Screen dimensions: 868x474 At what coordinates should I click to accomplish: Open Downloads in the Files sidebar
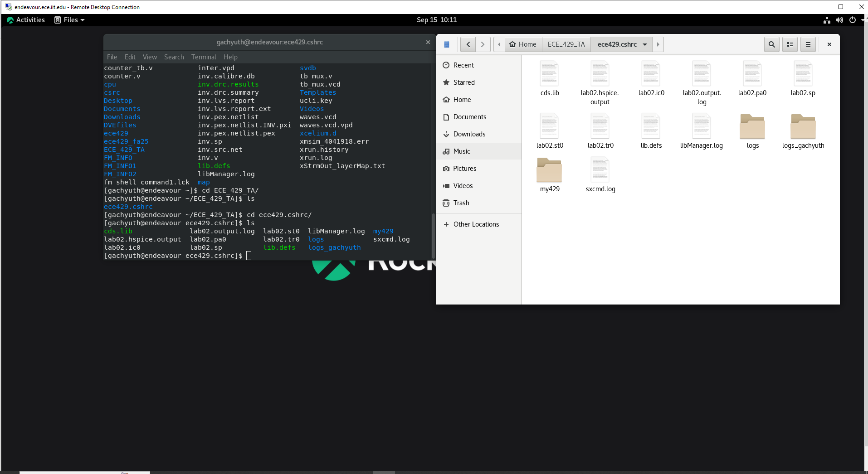[x=479, y=134]
